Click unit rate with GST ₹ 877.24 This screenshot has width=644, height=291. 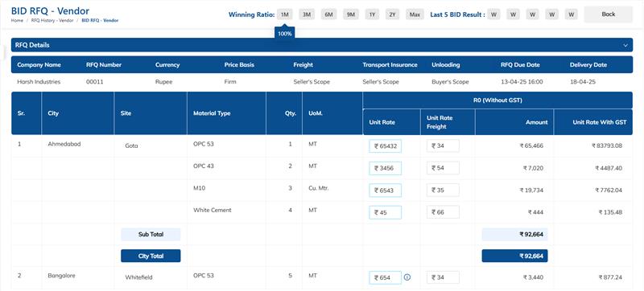pos(610,277)
